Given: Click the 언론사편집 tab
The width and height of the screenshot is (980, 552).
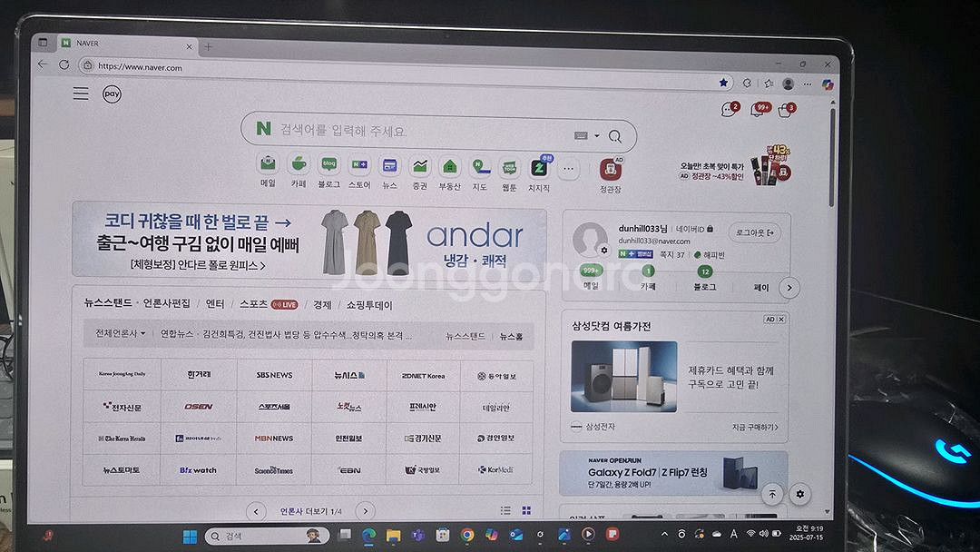Looking at the screenshot, I should point(166,303).
